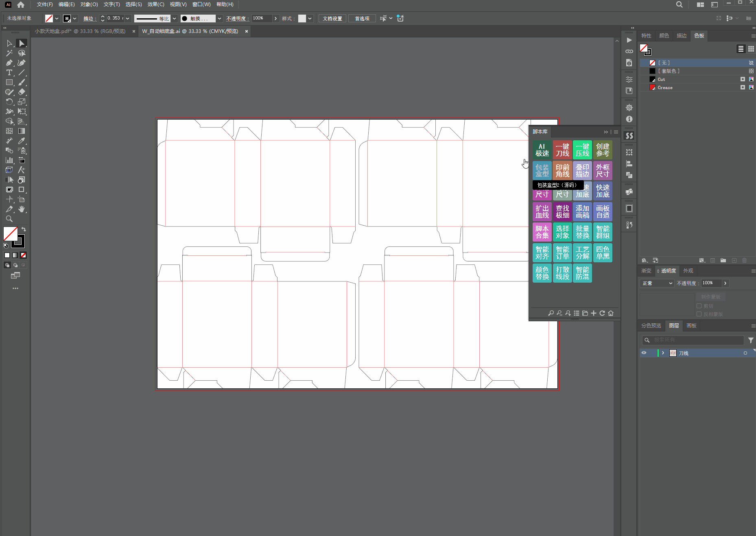
Task: Click the 文档设置 button
Action: pyautogui.click(x=332, y=18)
